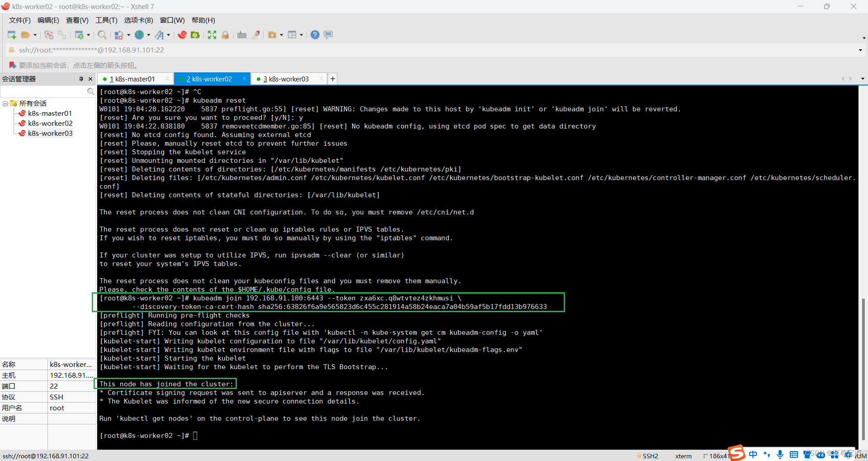The image size is (868, 461).
Task: Launch Xshell red swirl icon in toolbar
Action: pyautogui.click(x=182, y=35)
